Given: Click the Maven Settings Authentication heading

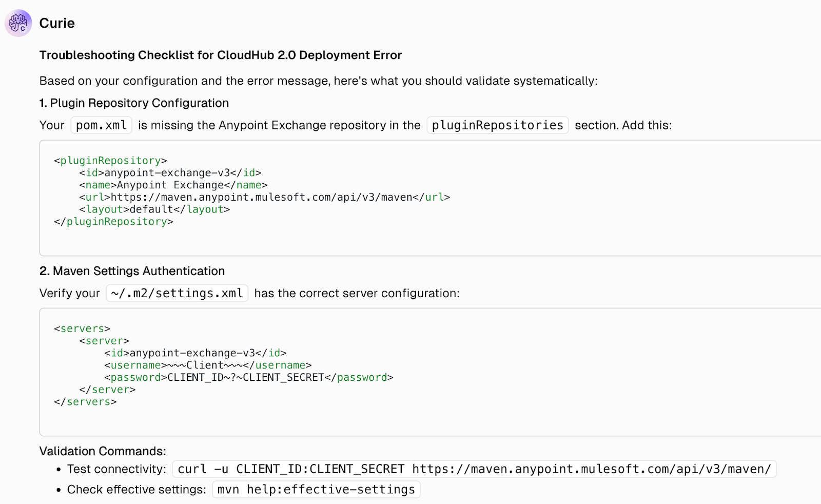Looking at the screenshot, I should click(132, 270).
